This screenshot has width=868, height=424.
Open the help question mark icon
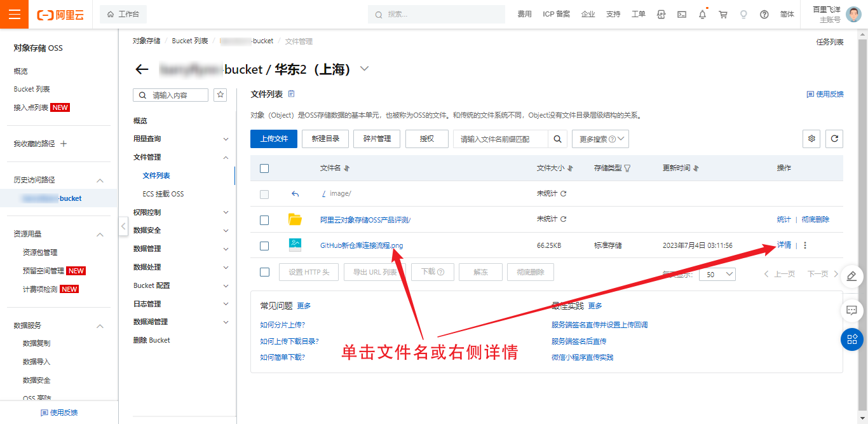click(x=764, y=14)
